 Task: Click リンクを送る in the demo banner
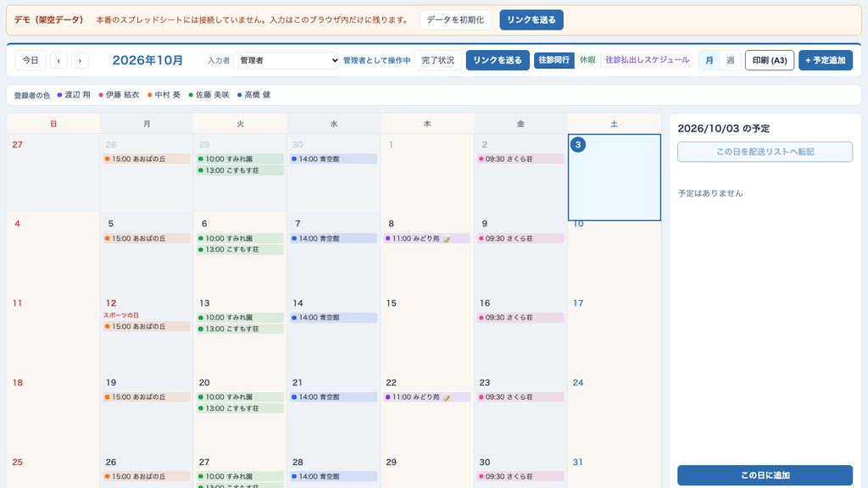coord(531,20)
